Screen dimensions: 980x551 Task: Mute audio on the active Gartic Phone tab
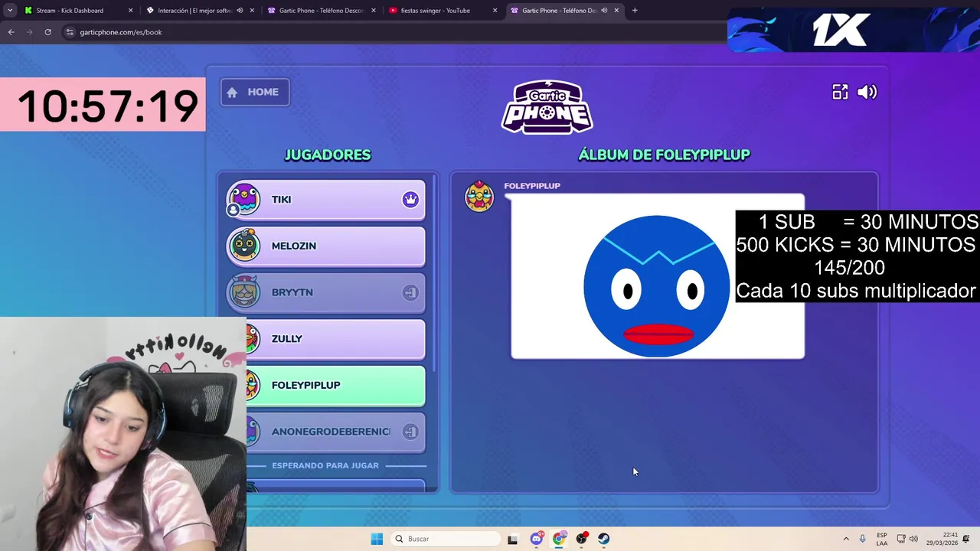pos(604,11)
